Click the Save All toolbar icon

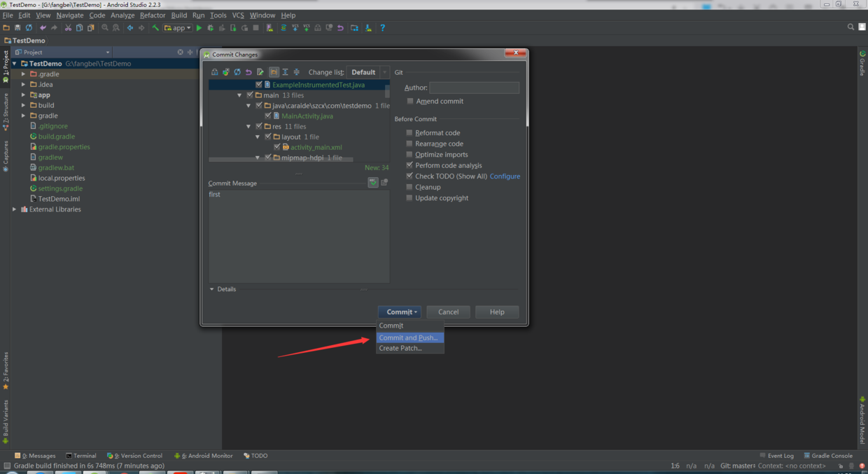[x=17, y=28]
